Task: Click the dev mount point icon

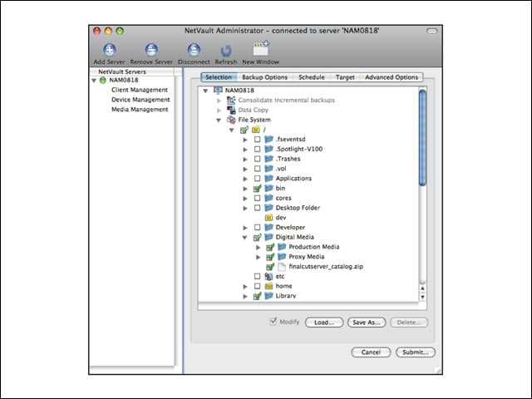Action: tap(268, 218)
